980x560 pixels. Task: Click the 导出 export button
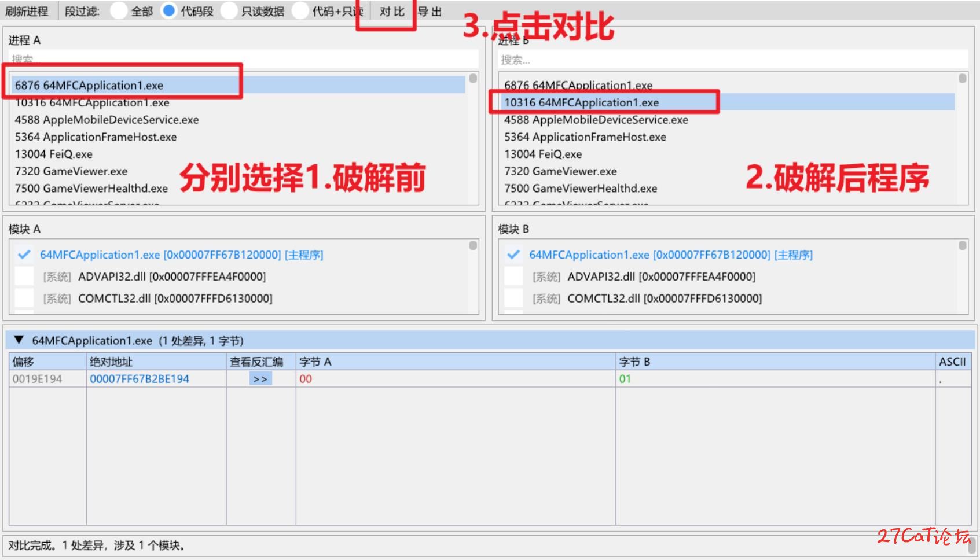[430, 12]
